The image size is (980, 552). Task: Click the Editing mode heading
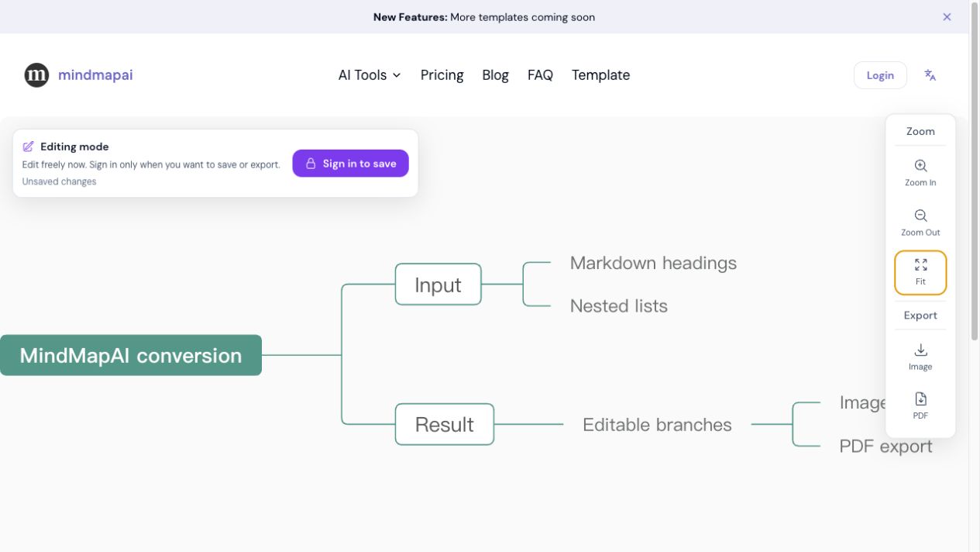[74, 147]
